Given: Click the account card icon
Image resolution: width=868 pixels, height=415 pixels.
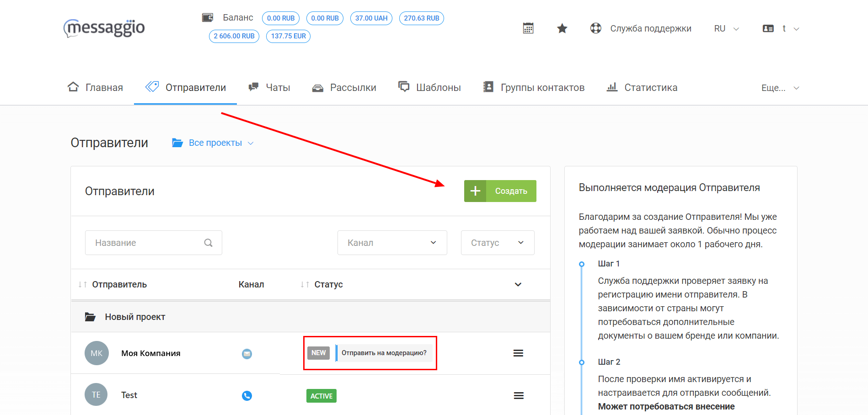Looking at the screenshot, I should (768, 28).
